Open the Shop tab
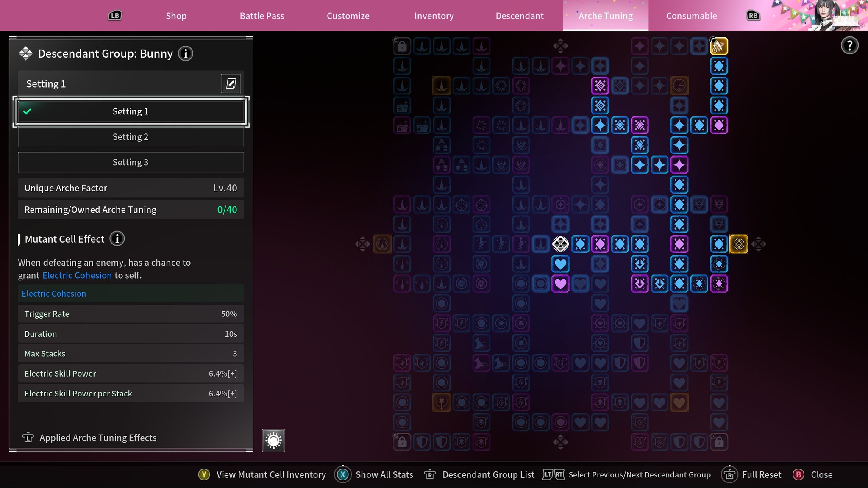Screen dimensions: 868x488 click(x=176, y=16)
